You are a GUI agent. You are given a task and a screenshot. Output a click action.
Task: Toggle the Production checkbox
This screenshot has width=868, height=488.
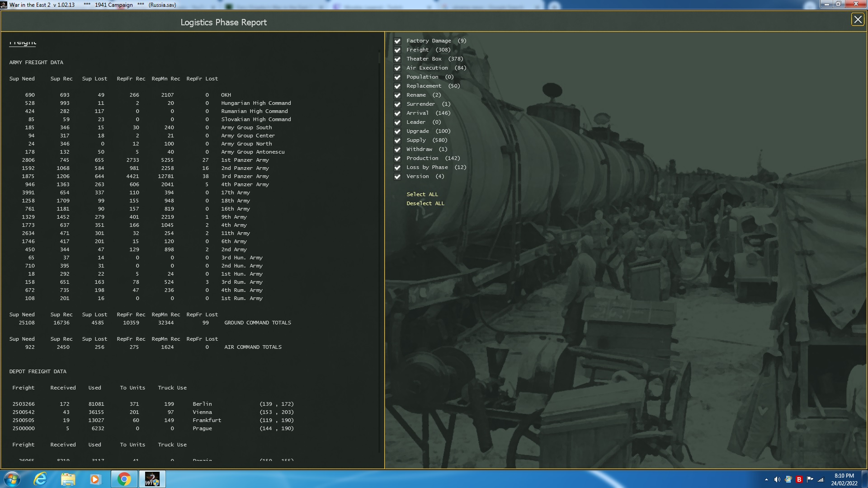397,159
